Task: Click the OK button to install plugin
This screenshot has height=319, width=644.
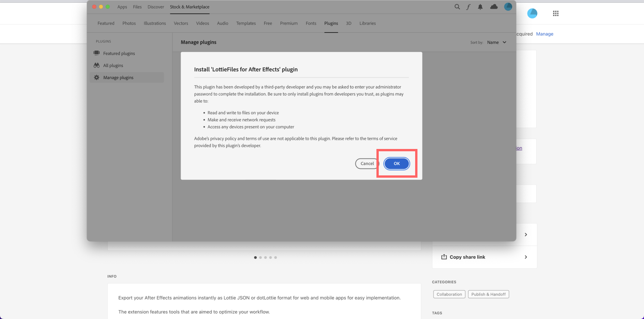Action: click(397, 164)
